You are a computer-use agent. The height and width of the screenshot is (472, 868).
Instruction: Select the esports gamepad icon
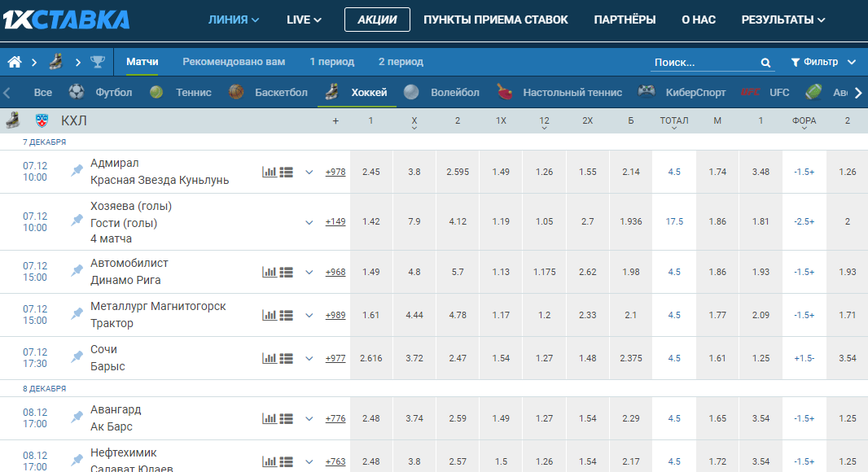pyautogui.click(x=647, y=91)
